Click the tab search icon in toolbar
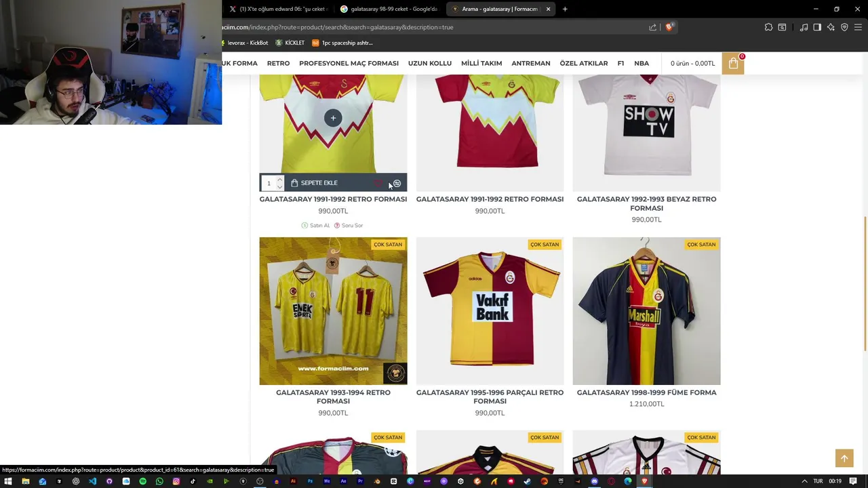868x488 pixels. tap(782, 27)
